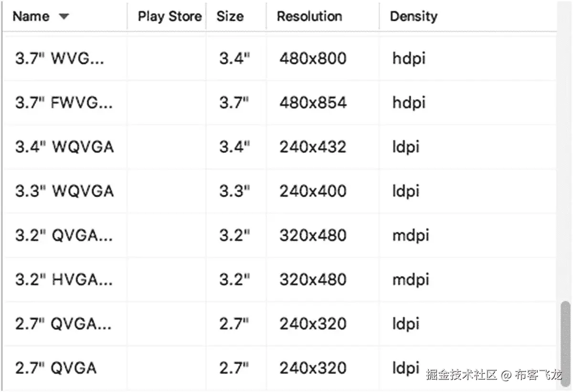Viewport: 573px width, 392px height.
Task: Click the mdpi density value for 3.2" HVGA
Action: [410, 279]
